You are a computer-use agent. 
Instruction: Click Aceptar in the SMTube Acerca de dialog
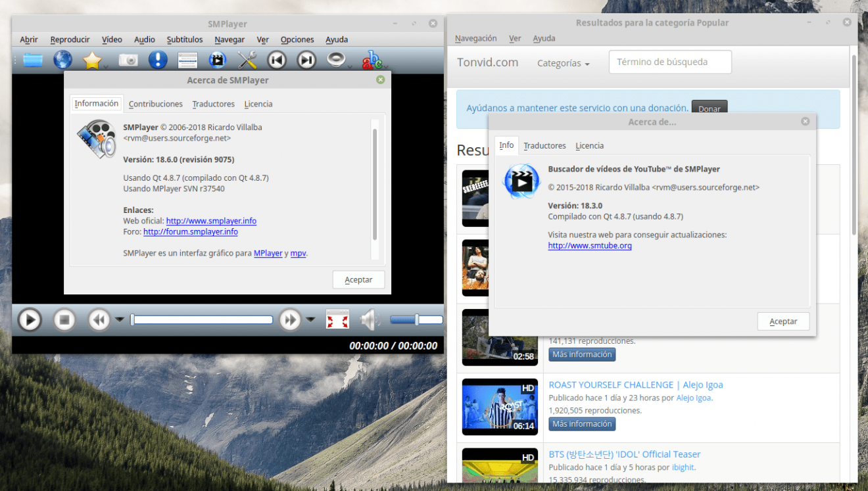click(x=783, y=321)
